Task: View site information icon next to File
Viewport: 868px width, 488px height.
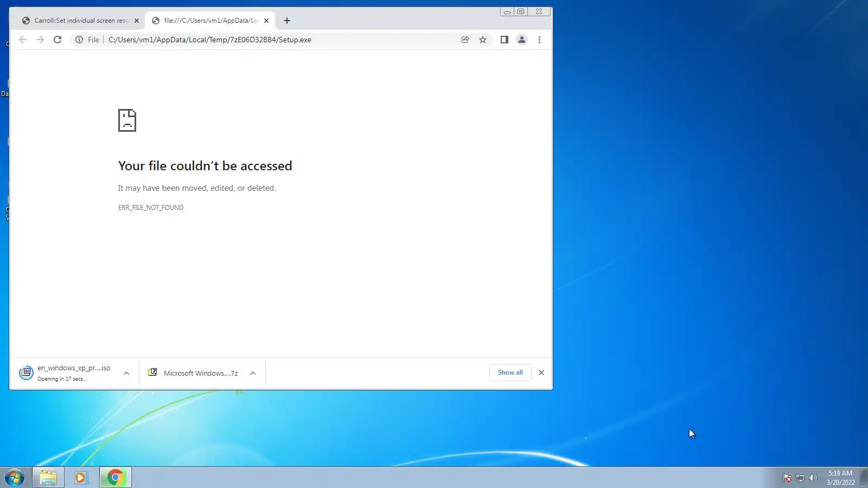Action: (79, 40)
